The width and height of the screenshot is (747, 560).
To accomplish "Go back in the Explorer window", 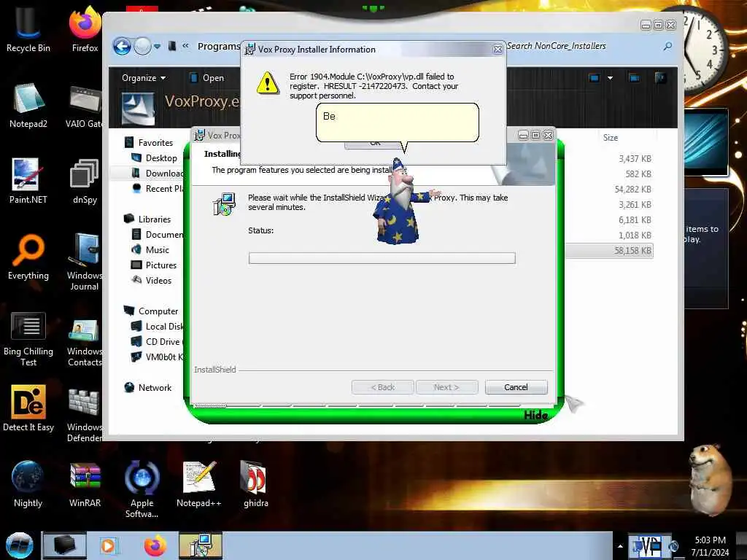I will pos(122,46).
